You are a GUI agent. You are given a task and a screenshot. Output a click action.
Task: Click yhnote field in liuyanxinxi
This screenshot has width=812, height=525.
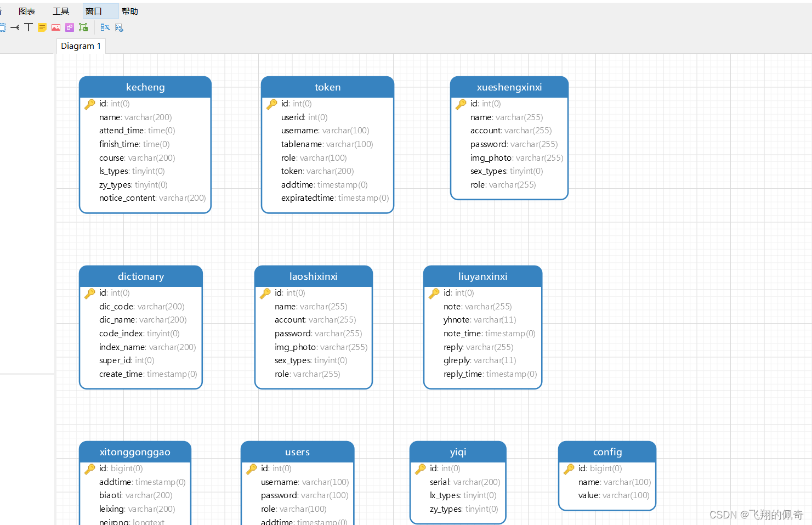coord(480,320)
